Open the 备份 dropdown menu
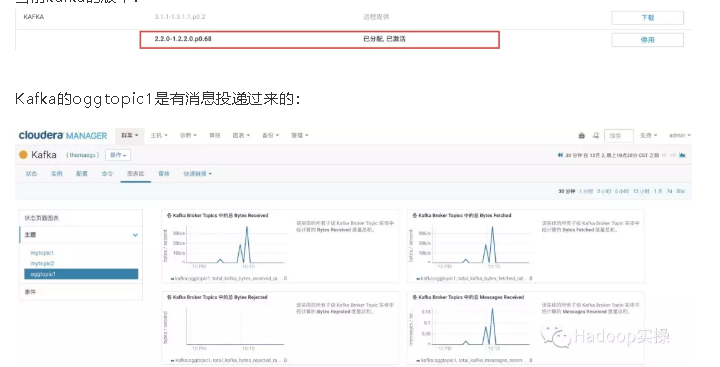The height and width of the screenshot is (367, 720). 270,136
